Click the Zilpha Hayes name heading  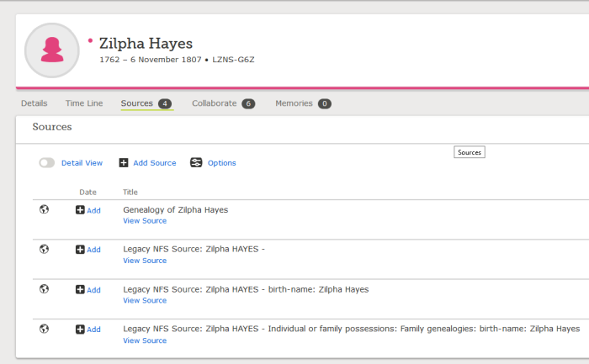pos(146,43)
